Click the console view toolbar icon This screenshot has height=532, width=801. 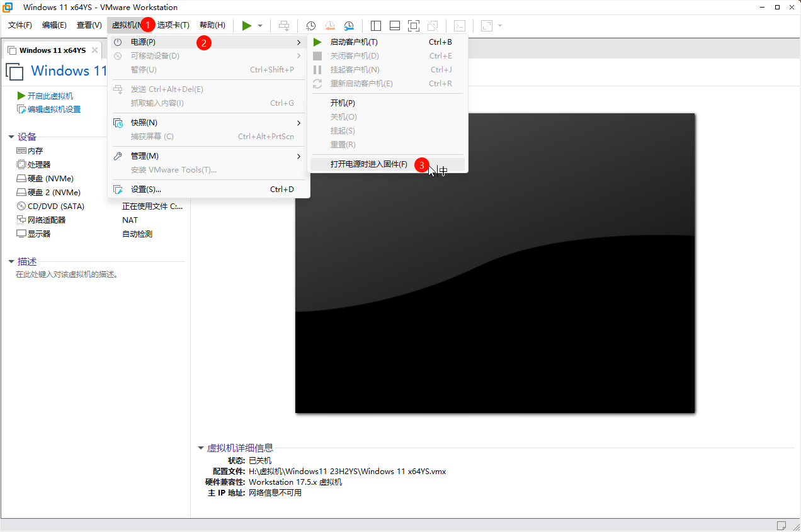pyautogui.click(x=460, y=25)
